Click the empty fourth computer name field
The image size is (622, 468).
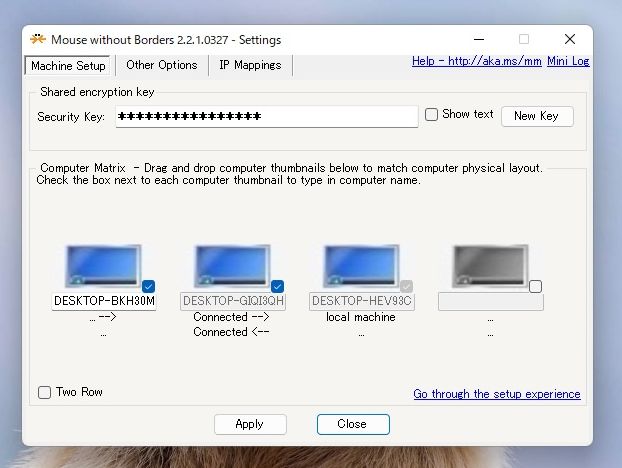[491, 302]
